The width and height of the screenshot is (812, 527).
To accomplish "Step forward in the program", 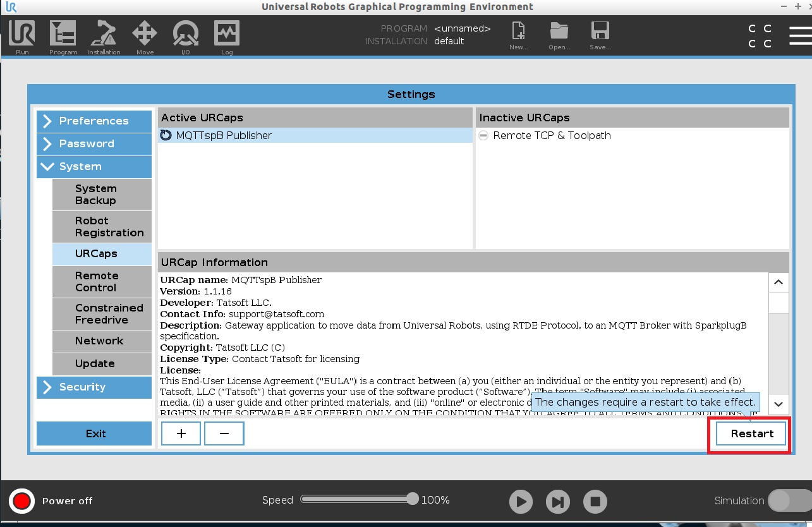I will pos(557,502).
